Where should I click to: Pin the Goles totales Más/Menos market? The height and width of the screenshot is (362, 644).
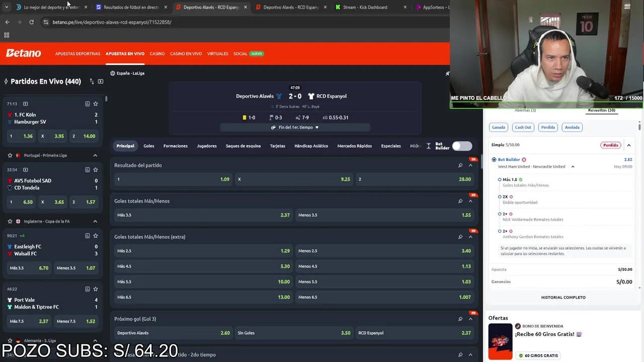click(460, 201)
